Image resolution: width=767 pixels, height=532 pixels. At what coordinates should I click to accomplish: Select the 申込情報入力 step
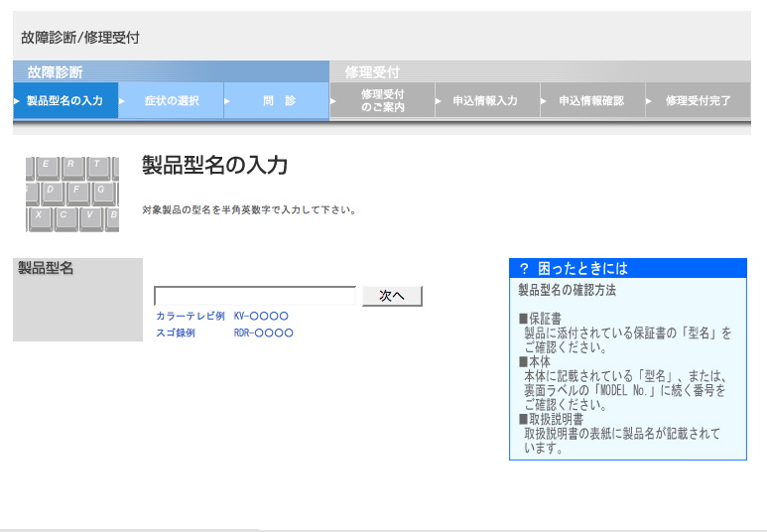click(x=484, y=101)
